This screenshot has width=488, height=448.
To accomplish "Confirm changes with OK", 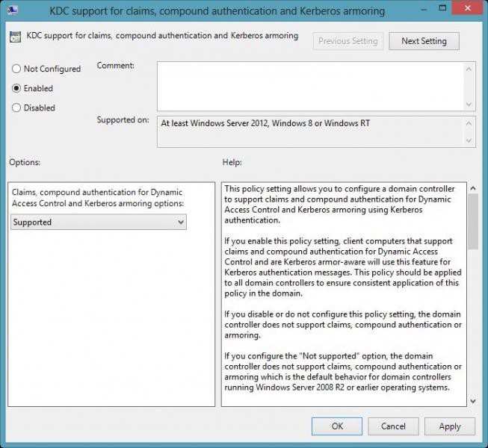I will point(337,426).
